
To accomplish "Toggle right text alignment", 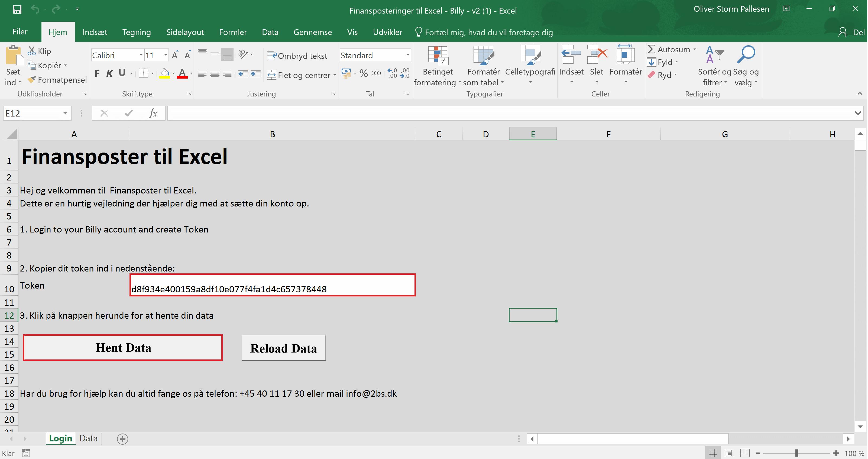I will pyautogui.click(x=228, y=74).
